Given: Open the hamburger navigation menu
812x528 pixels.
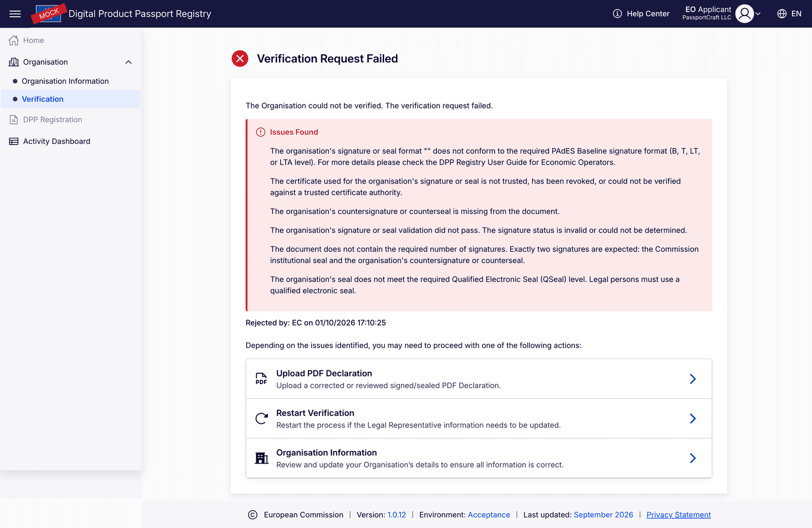Looking at the screenshot, I should [15, 14].
